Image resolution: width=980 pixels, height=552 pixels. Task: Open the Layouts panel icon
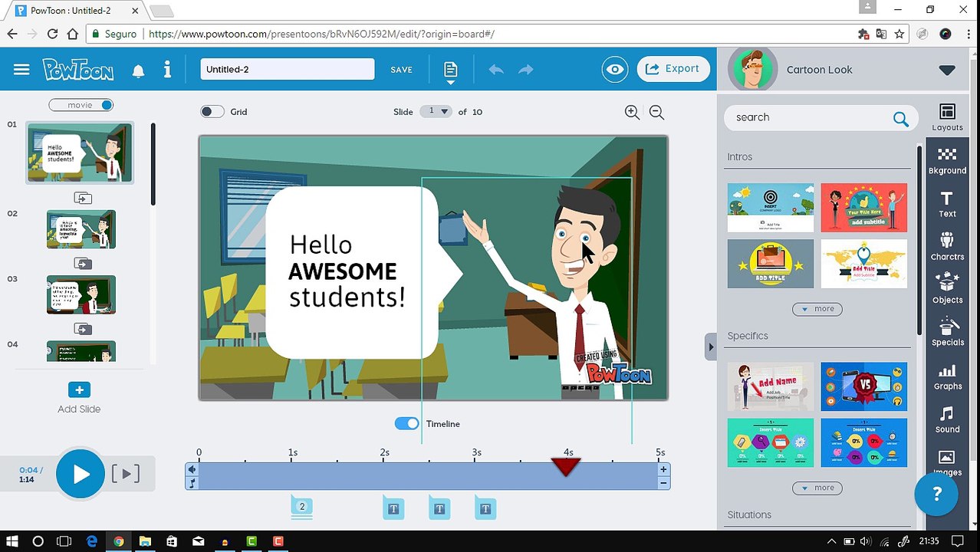[947, 117]
